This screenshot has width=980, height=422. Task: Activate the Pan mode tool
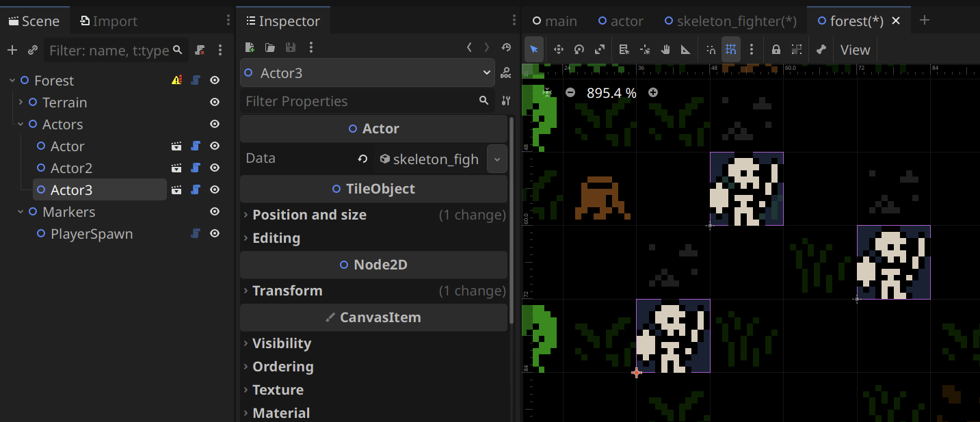[x=664, y=49]
